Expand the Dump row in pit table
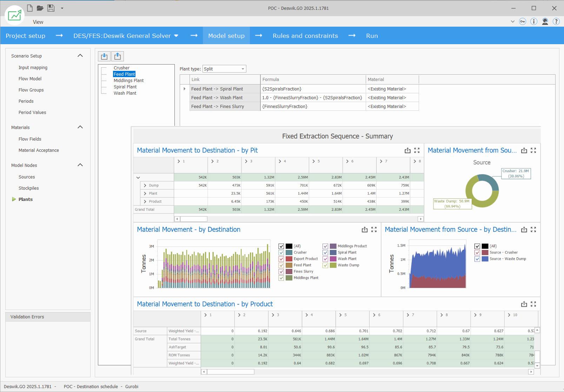This screenshot has width=564, height=392. [x=145, y=185]
